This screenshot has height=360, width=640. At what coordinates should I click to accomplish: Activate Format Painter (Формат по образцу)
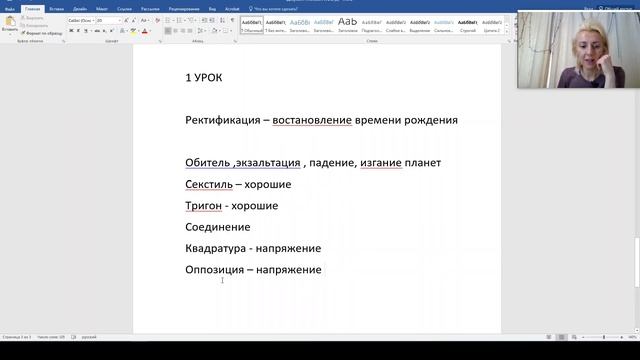click(42, 33)
